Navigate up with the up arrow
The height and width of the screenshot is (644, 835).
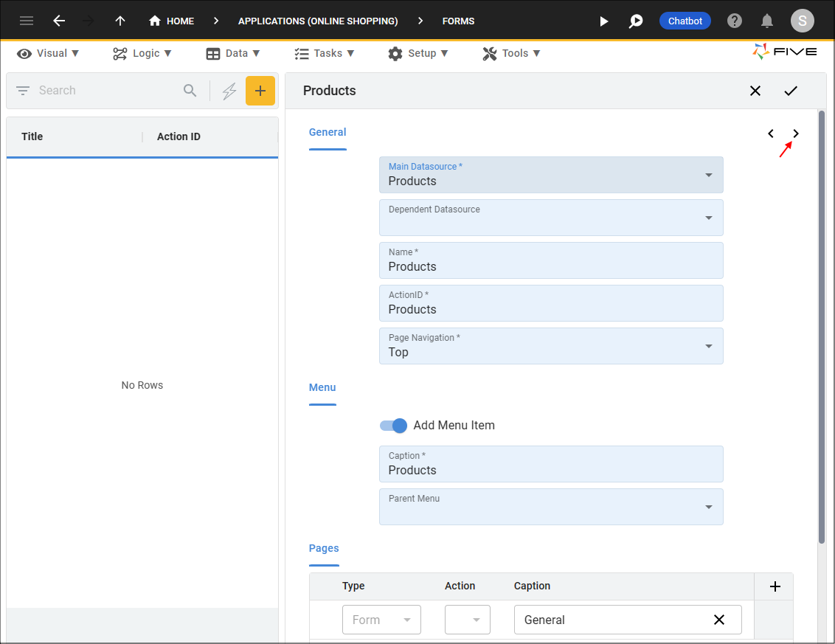120,21
